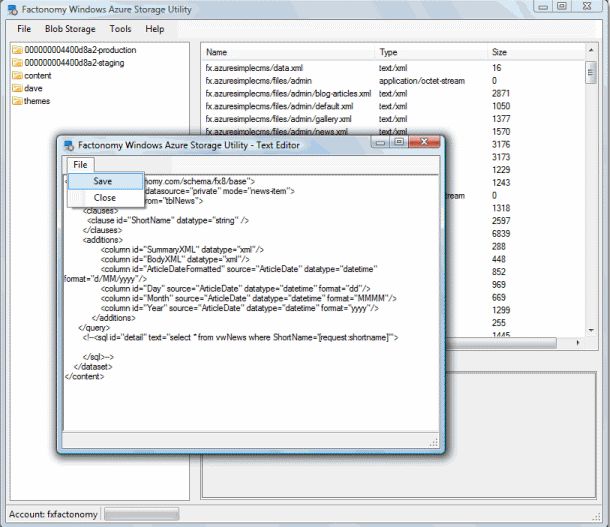Click text editor line with clause id ShortName

point(168,221)
